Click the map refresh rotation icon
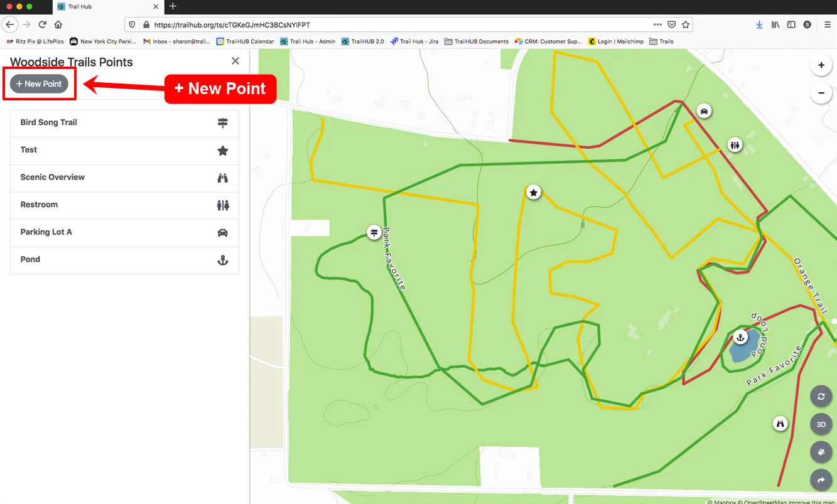 (x=821, y=397)
